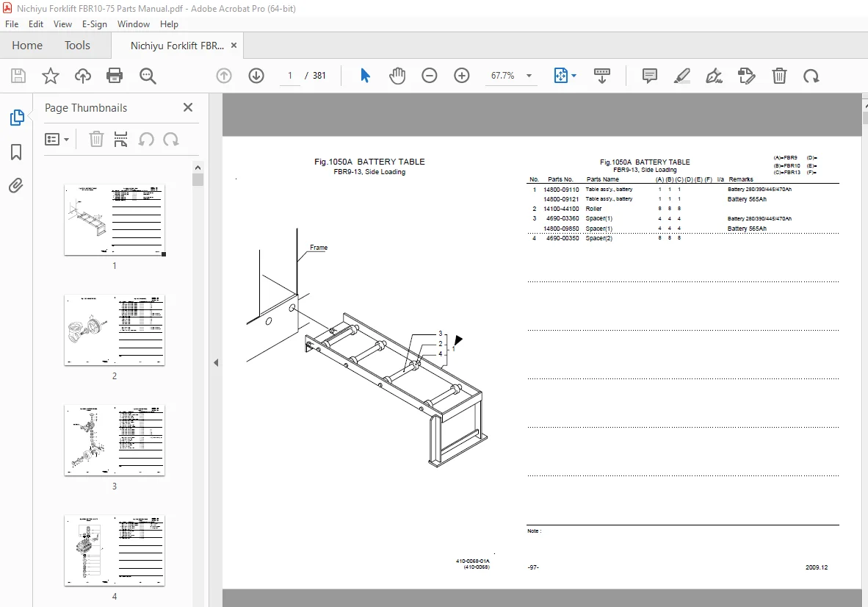Select the arrow Selection tool

pyautogui.click(x=365, y=76)
